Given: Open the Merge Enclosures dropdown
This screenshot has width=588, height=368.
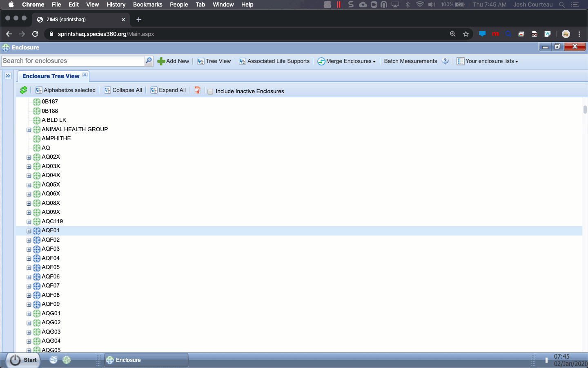Looking at the screenshot, I should coord(347,61).
